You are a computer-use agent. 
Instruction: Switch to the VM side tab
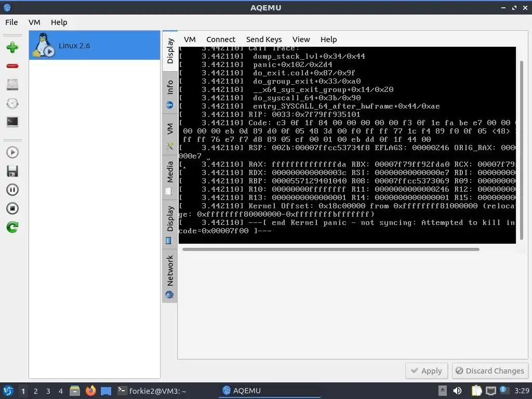click(x=170, y=135)
